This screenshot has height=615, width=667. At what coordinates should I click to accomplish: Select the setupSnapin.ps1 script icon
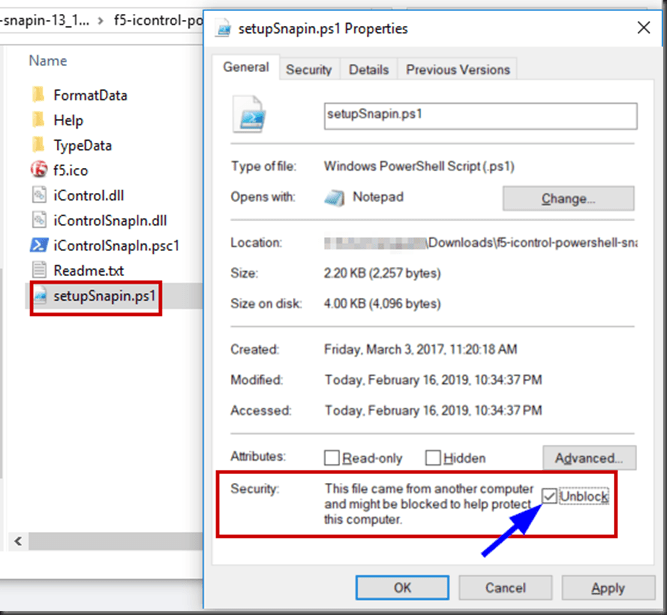(41, 296)
